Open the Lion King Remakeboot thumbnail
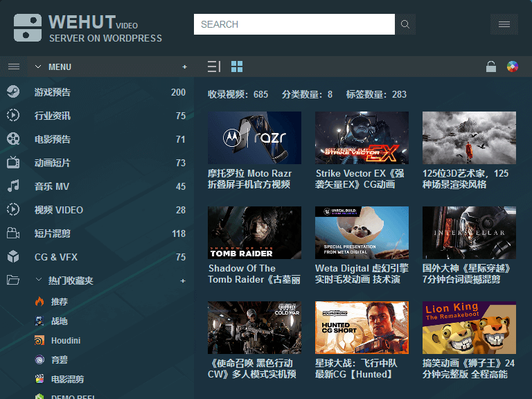Screen dimensions: 532x399 tap(469, 328)
